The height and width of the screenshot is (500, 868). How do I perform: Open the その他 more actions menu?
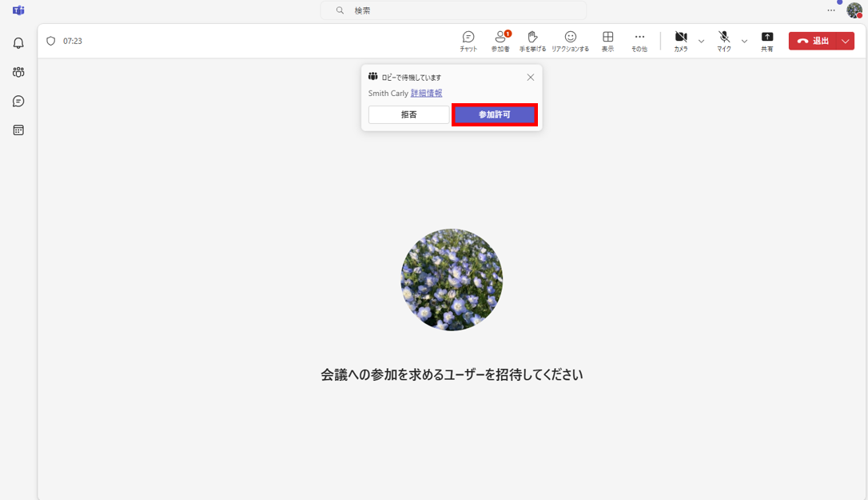pyautogui.click(x=639, y=40)
